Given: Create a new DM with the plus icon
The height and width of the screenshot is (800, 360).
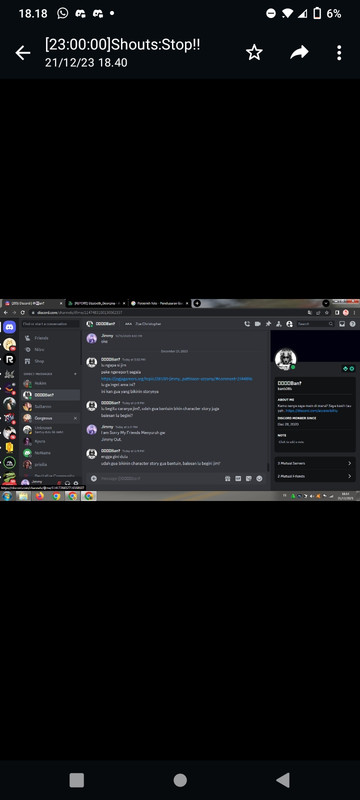Looking at the screenshot, I should (75, 374).
